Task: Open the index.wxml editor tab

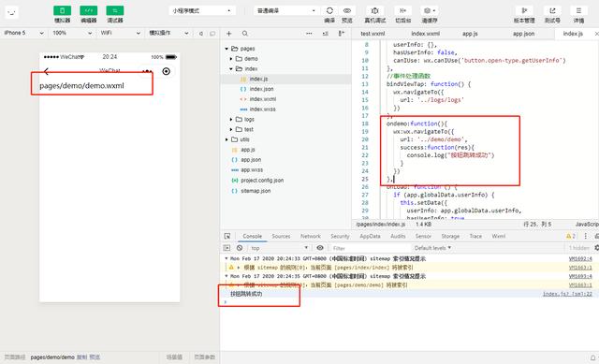Action: tap(425, 34)
